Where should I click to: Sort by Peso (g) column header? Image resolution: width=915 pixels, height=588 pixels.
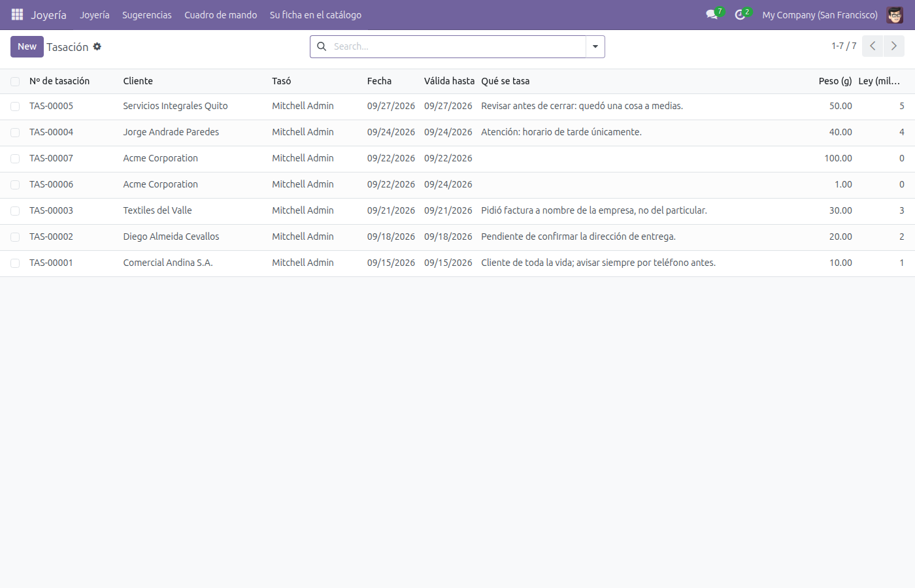click(x=835, y=81)
